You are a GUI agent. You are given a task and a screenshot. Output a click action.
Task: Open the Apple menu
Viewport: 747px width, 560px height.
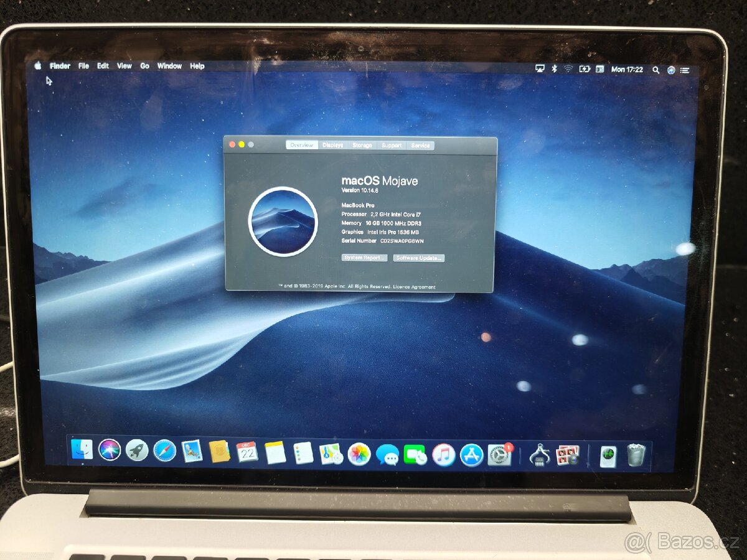pos(38,65)
